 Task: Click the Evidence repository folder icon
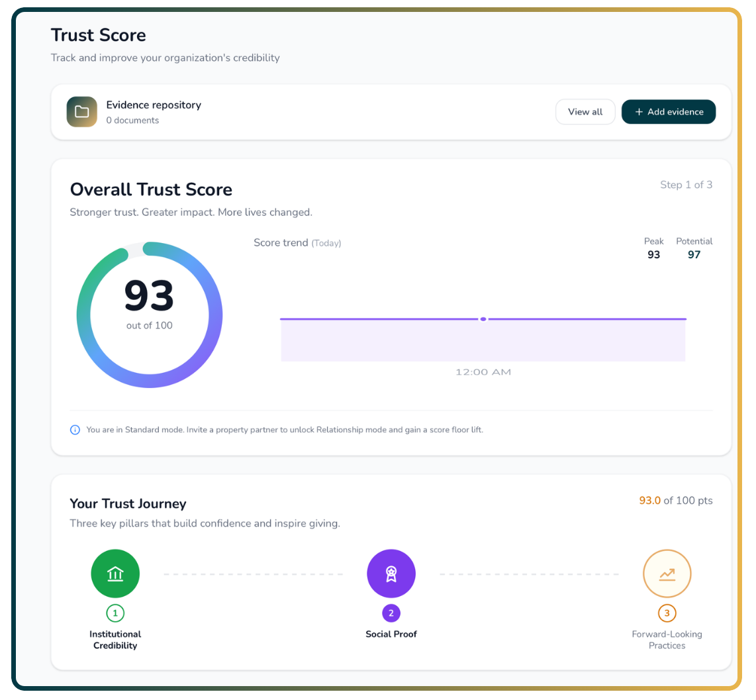coord(81,112)
